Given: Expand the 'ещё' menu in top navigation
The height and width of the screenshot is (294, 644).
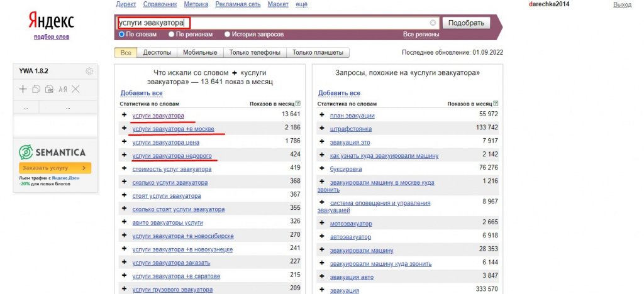Looking at the screenshot, I should pyautogui.click(x=301, y=4).
